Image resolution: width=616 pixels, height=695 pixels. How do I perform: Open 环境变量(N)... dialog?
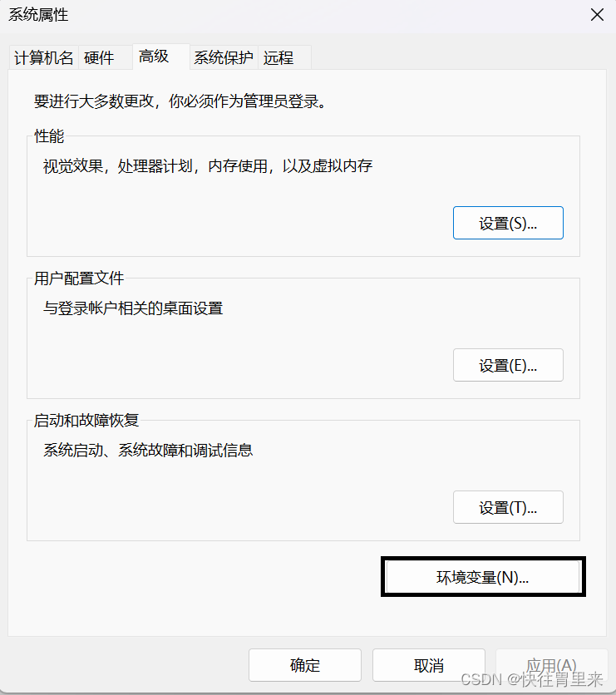(483, 577)
